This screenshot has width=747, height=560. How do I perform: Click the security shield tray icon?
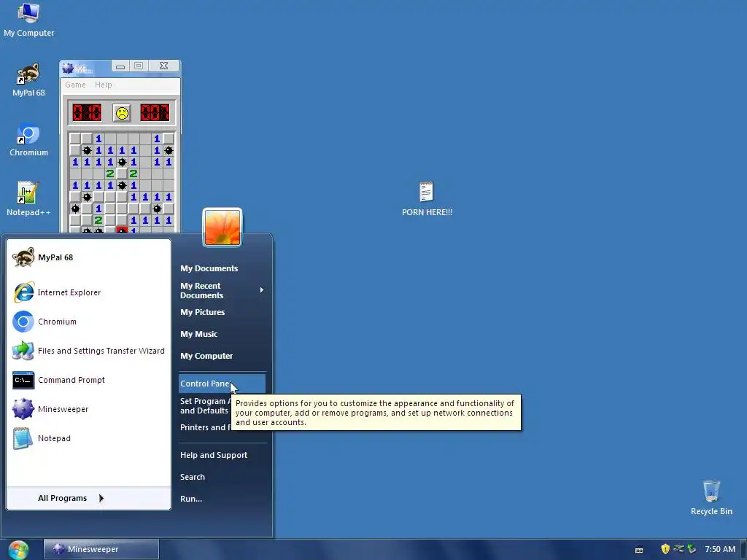pos(665,549)
